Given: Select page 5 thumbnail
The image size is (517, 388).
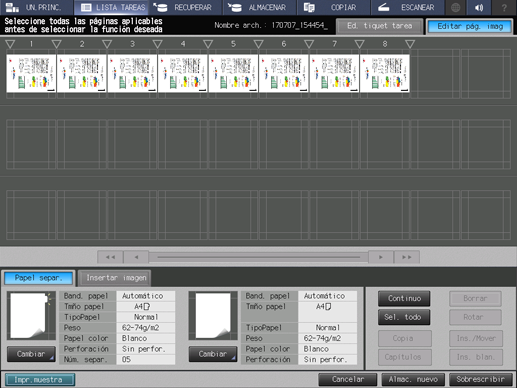Looking at the screenshot, I should (x=233, y=73).
